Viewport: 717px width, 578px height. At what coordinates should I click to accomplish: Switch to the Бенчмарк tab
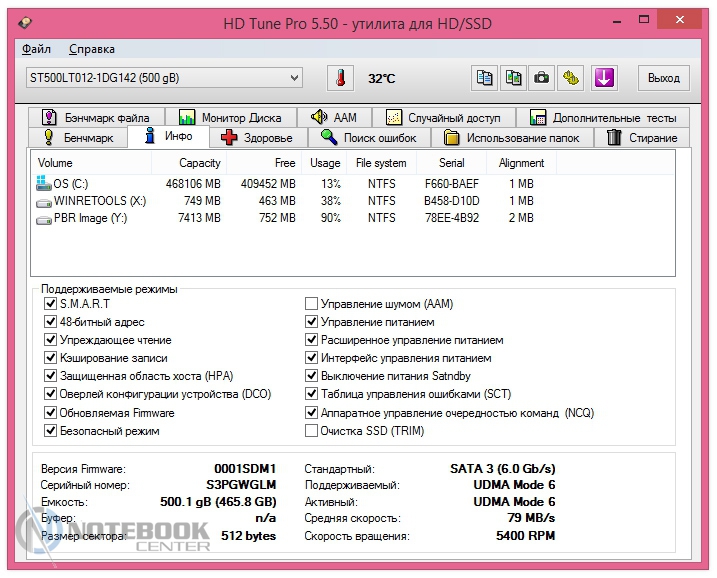pyautogui.click(x=78, y=138)
